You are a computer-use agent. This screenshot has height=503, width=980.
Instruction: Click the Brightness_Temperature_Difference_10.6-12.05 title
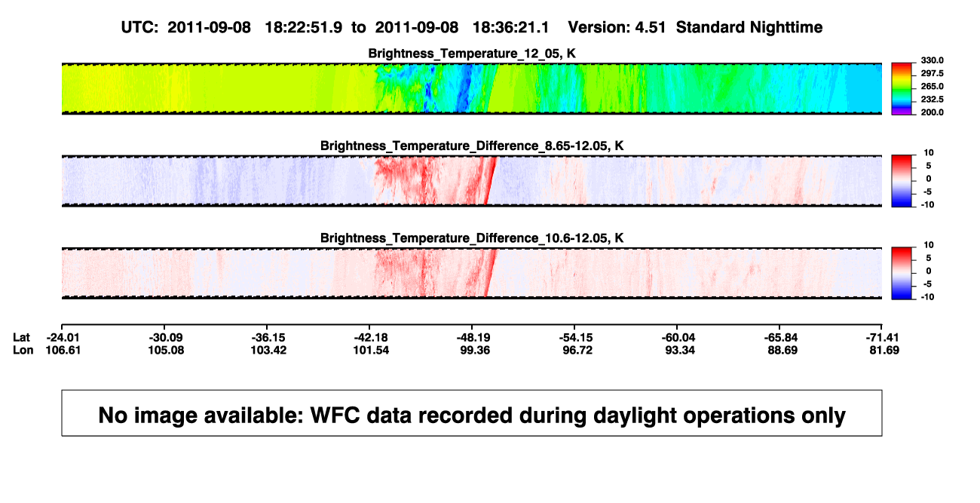[x=472, y=238]
